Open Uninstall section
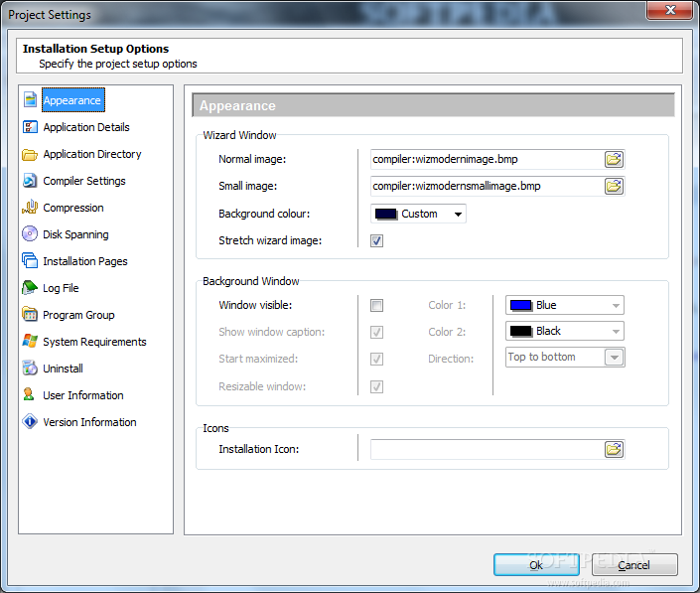The width and height of the screenshot is (700, 593). [63, 369]
